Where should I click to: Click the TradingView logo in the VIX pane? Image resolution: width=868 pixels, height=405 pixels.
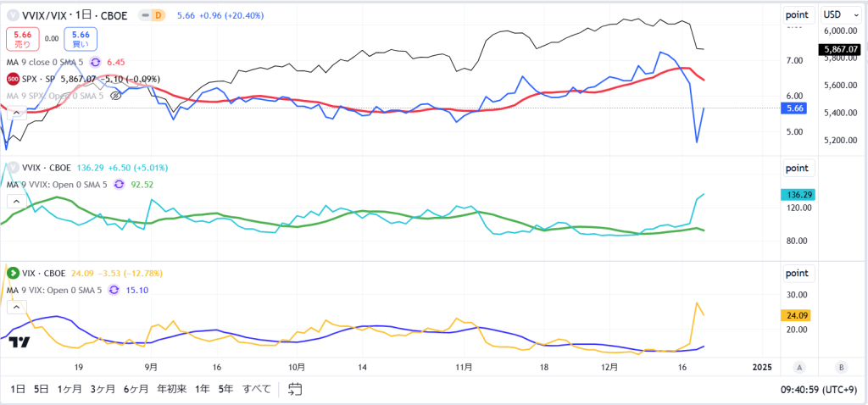pos(19,342)
